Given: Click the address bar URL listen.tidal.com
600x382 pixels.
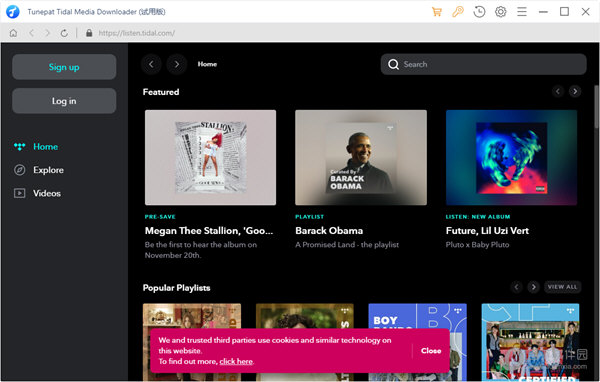Looking at the screenshot, I should (137, 33).
